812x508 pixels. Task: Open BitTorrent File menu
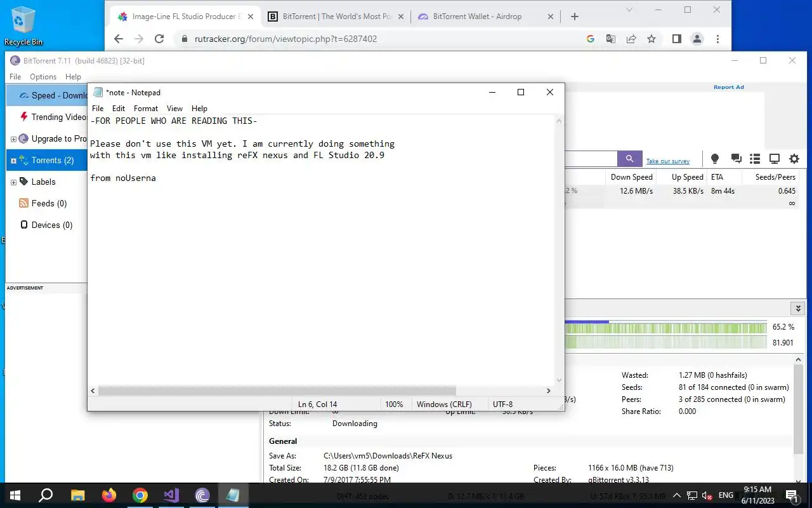click(15, 77)
